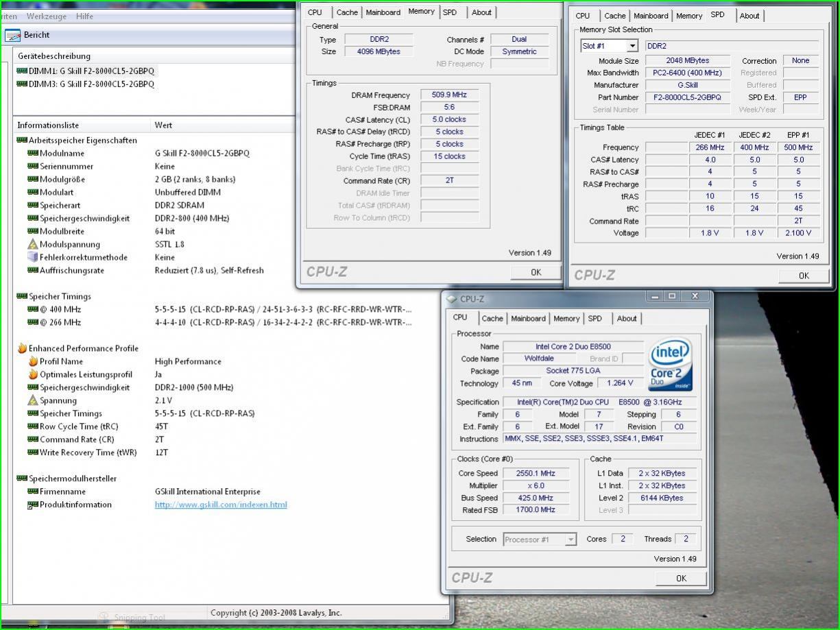Image resolution: width=840 pixels, height=630 pixels.
Task: Click the memory chip icon beside DIMM3
Action: [22, 84]
